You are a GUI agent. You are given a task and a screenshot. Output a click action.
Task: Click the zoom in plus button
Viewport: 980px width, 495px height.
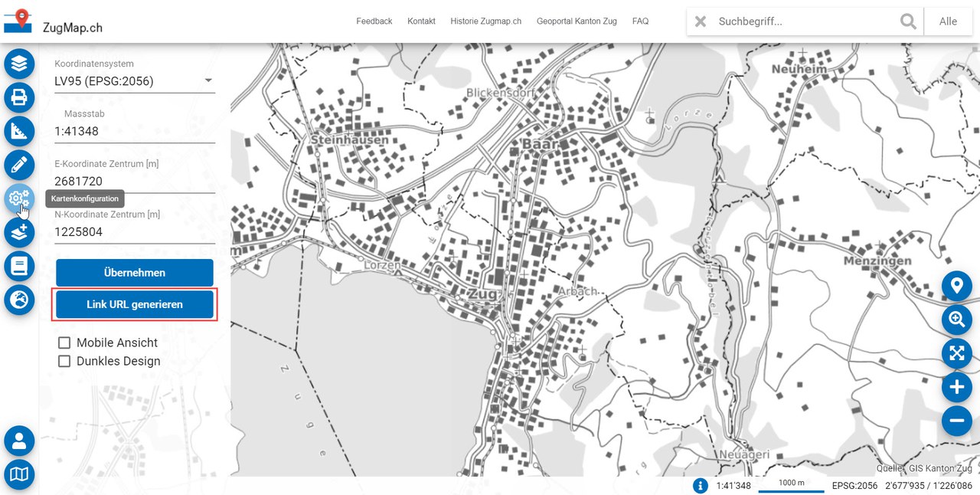point(956,388)
